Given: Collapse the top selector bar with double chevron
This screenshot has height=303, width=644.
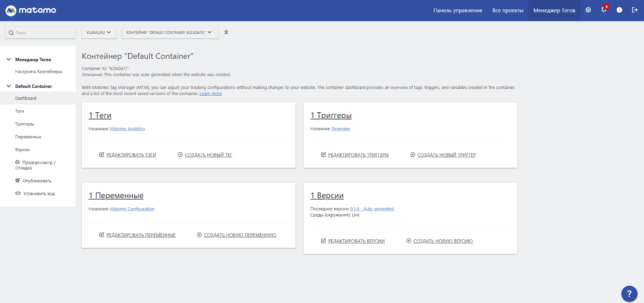Looking at the screenshot, I should click(226, 32).
